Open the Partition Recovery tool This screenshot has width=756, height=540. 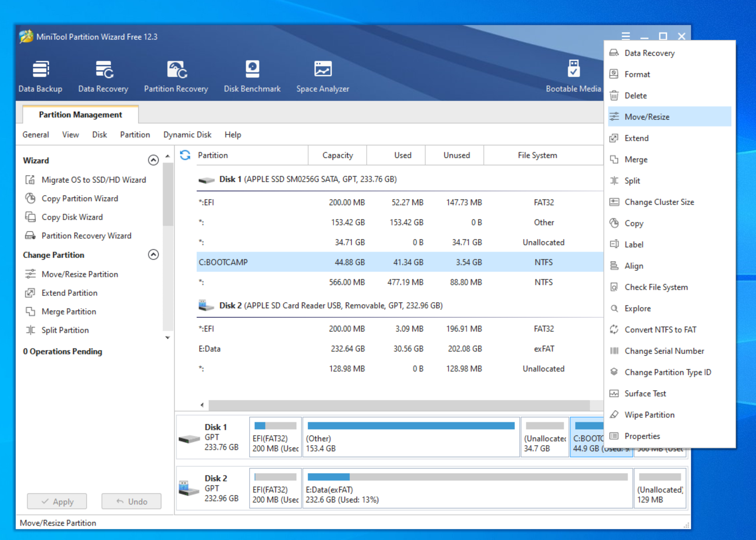[x=176, y=76]
